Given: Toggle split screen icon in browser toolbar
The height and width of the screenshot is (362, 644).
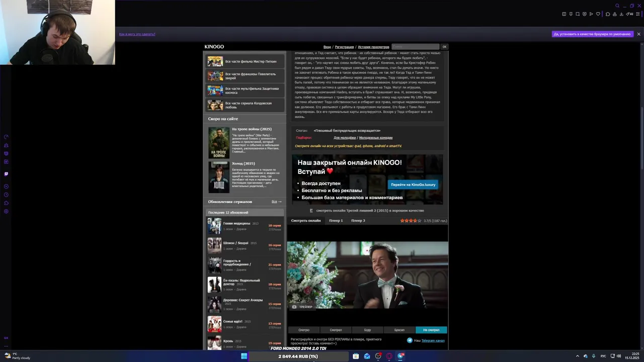Looking at the screenshot, I should 564,14.
